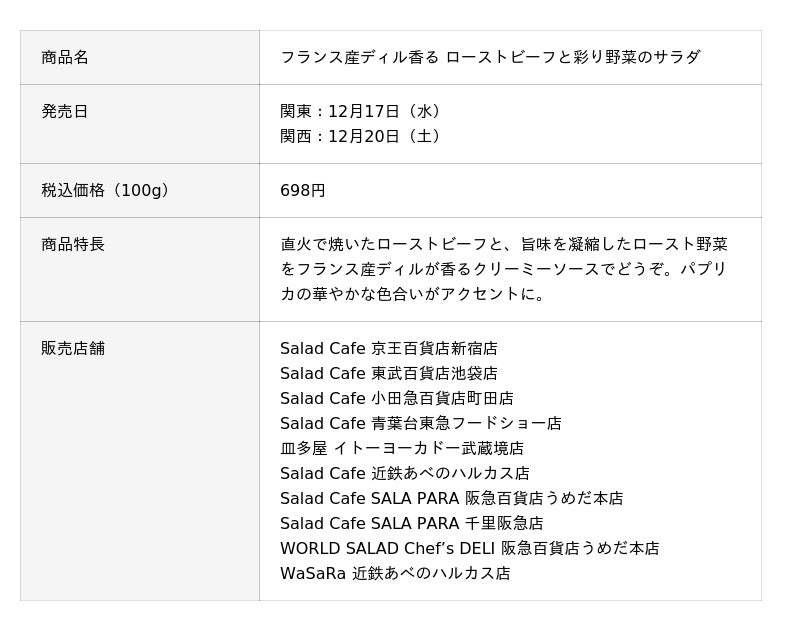Image resolution: width=800 pixels, height=631 pixels.
Task: Click the 関西：12月20日（土） release date
Action: pyautogui.click(x=362, y=136)
